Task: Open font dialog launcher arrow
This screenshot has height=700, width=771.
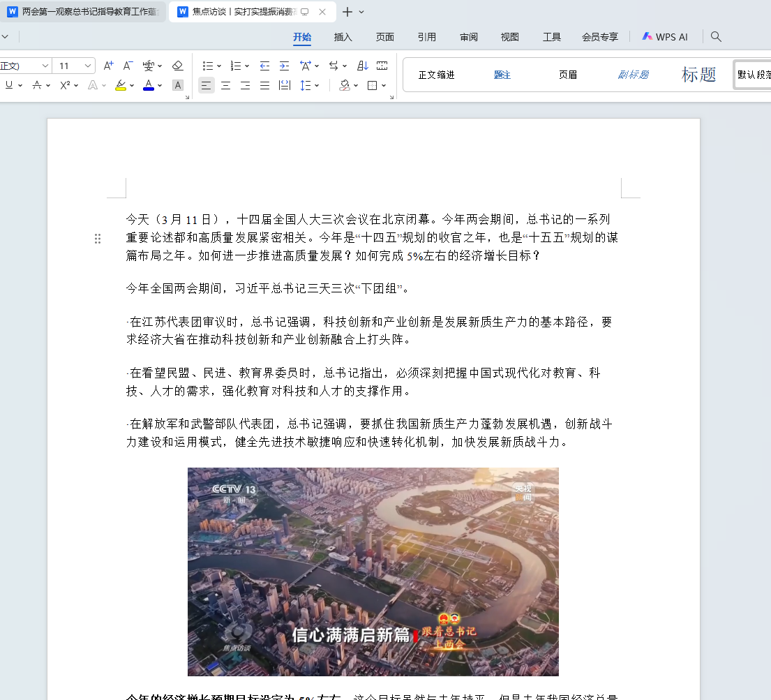Action: (187, 98)
